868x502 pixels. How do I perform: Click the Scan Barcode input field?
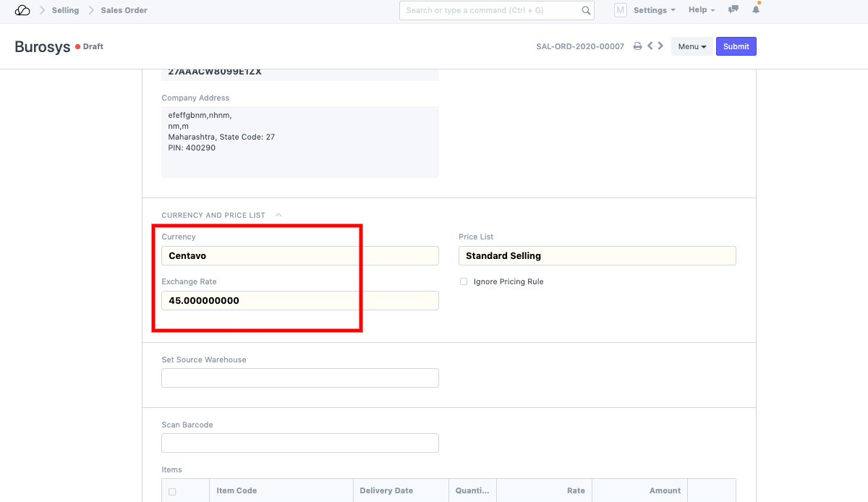[299, 443]
